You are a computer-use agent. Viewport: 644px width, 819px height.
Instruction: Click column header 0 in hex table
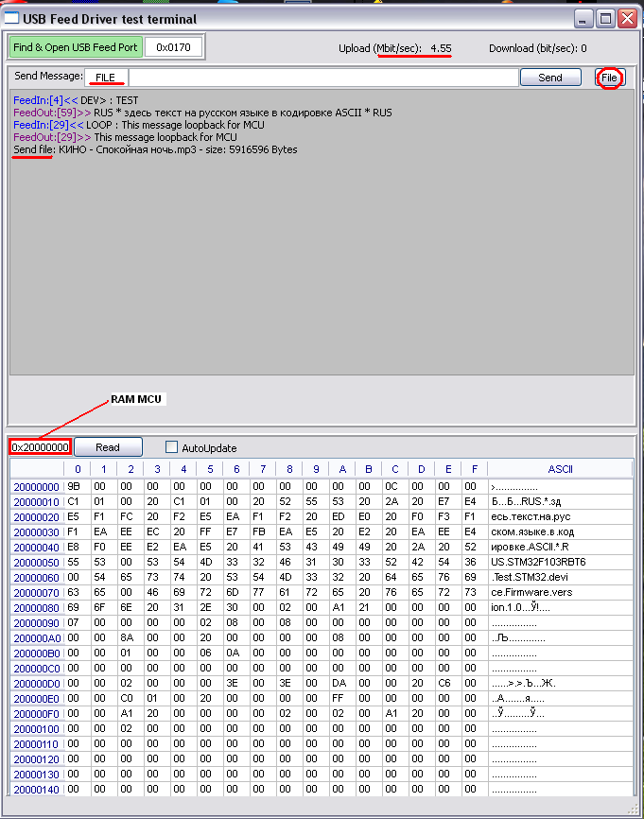click(78, 469)
